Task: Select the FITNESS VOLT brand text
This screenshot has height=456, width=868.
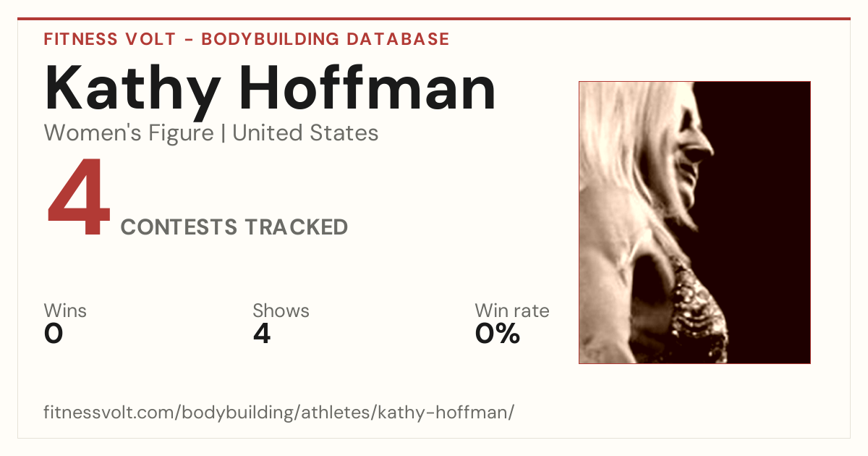Action: point(109,39)
